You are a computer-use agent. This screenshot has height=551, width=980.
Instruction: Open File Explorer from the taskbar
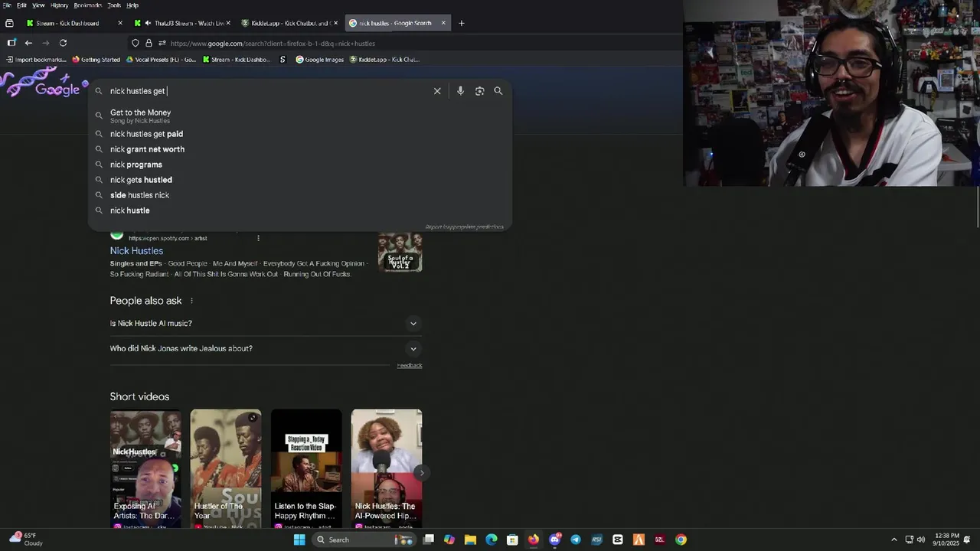click(470, 540)
